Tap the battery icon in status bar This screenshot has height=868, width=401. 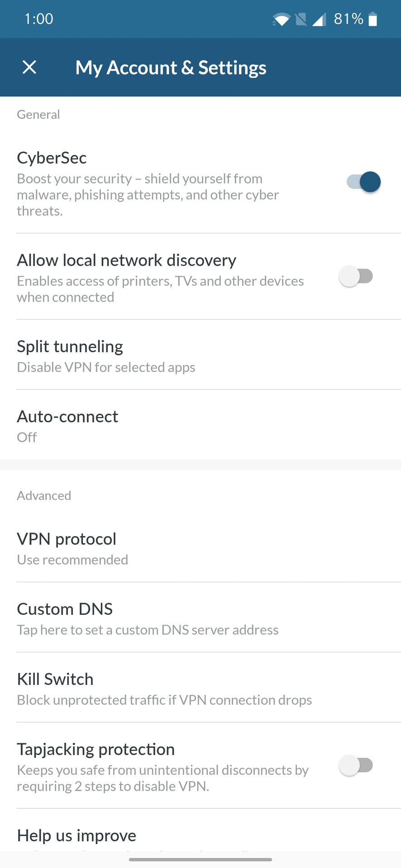tap(373, 19)
